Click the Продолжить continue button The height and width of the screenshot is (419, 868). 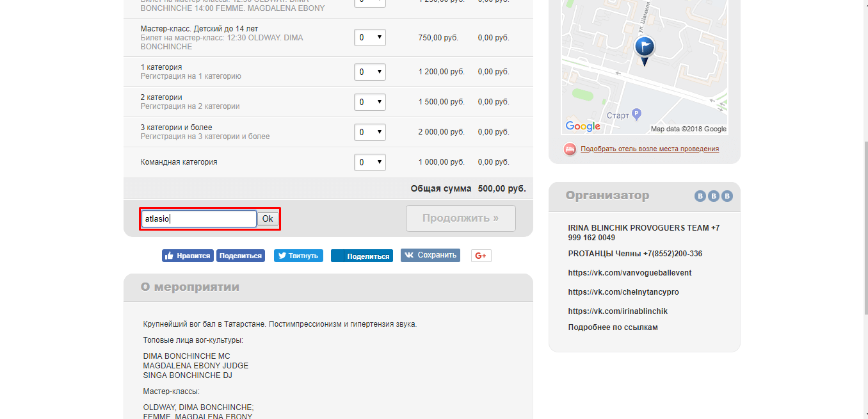(x=460, y=218)
